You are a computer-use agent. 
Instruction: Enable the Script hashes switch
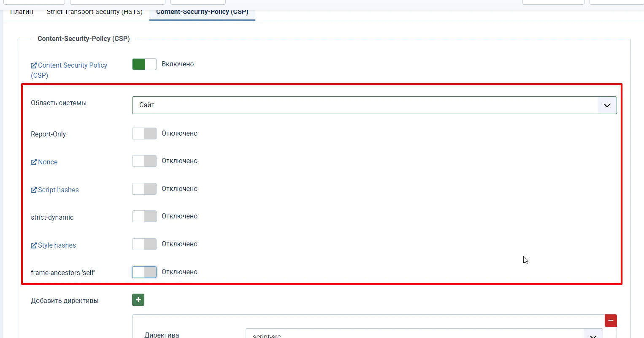pyautogui.click(x=144, y=189)
